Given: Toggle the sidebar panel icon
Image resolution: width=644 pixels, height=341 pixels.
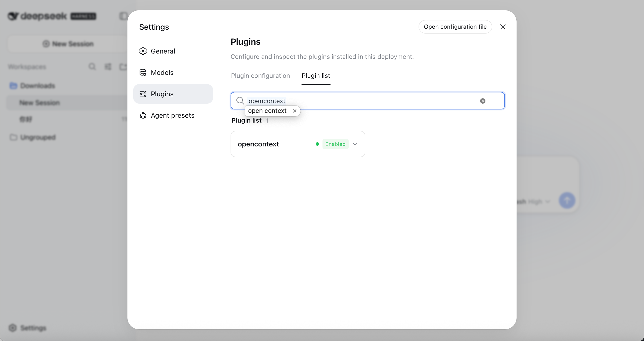Looking at the screenshot, I should [123, 16].
